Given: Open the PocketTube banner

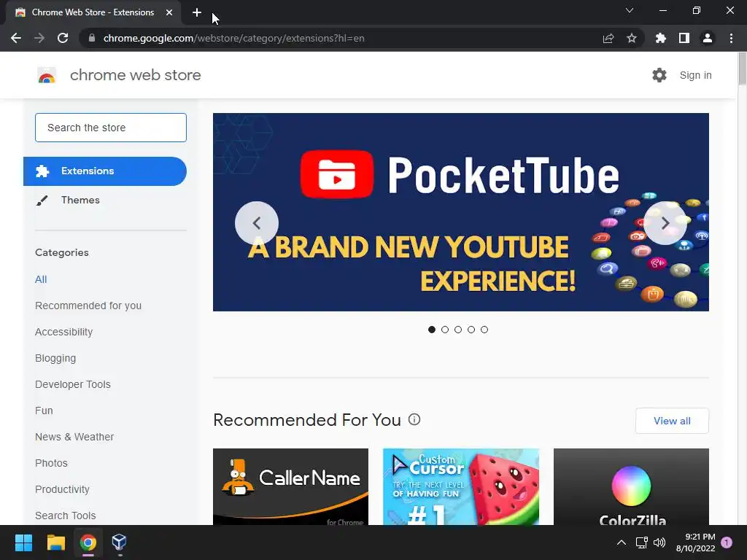Looking at the screenshot, I should (461, 212).
